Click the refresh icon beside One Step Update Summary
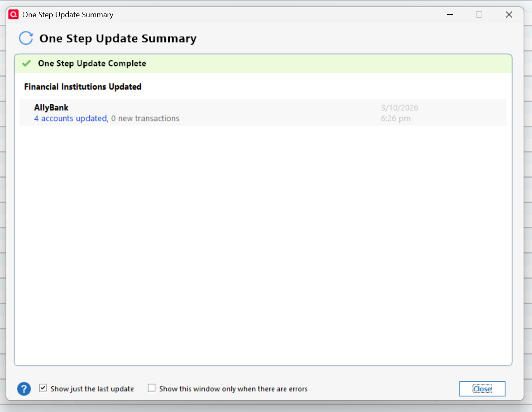This screenshot has width=532, height=412. [26, 38]
